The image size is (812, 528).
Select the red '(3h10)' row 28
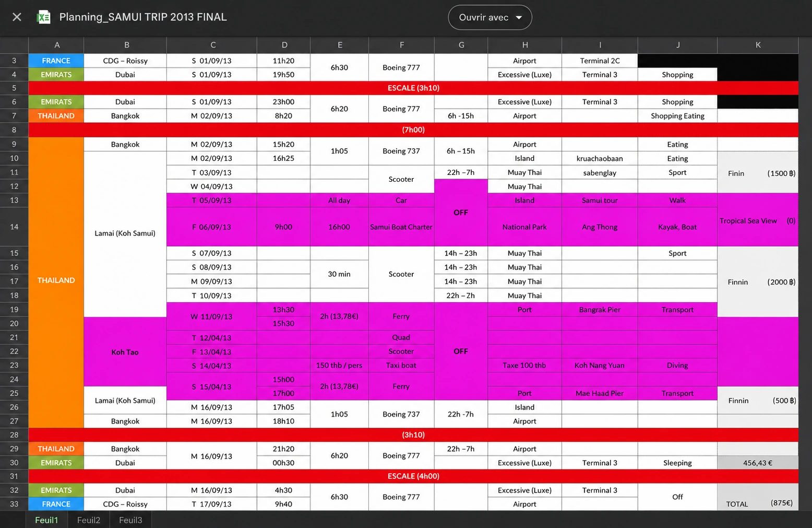pyautogui.click(x=413, y=435)
